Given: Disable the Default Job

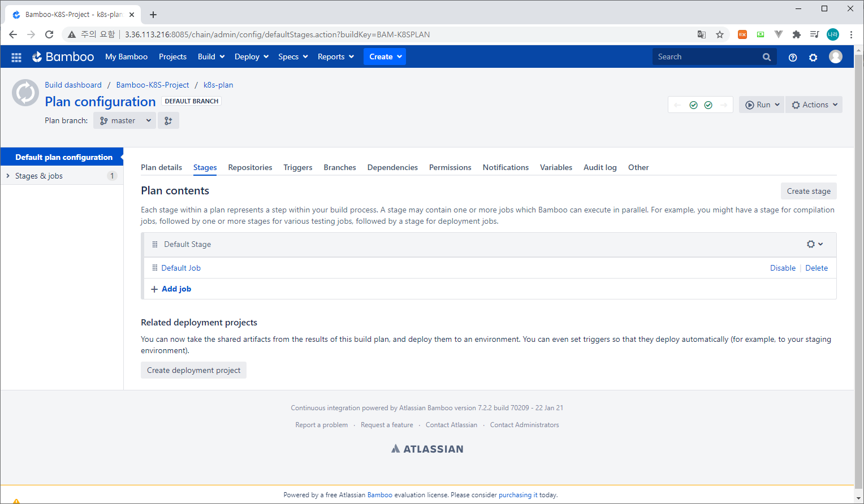Looking at the screenshot, I should [783, 268].
